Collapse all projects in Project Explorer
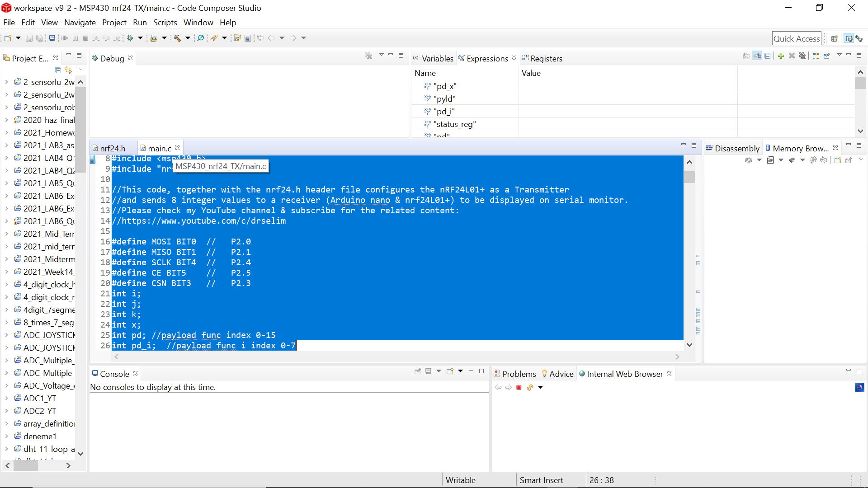 point(58,70)
